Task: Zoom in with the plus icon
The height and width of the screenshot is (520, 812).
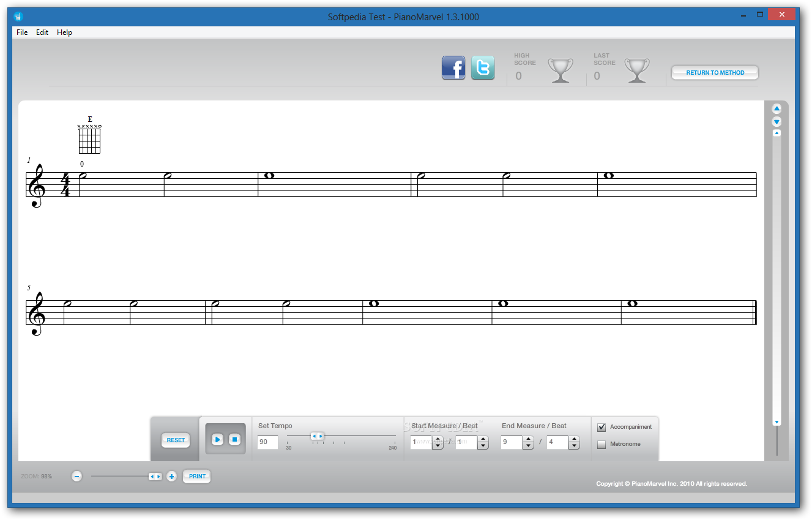Action: pyautogui.click(x=171, y=476)
